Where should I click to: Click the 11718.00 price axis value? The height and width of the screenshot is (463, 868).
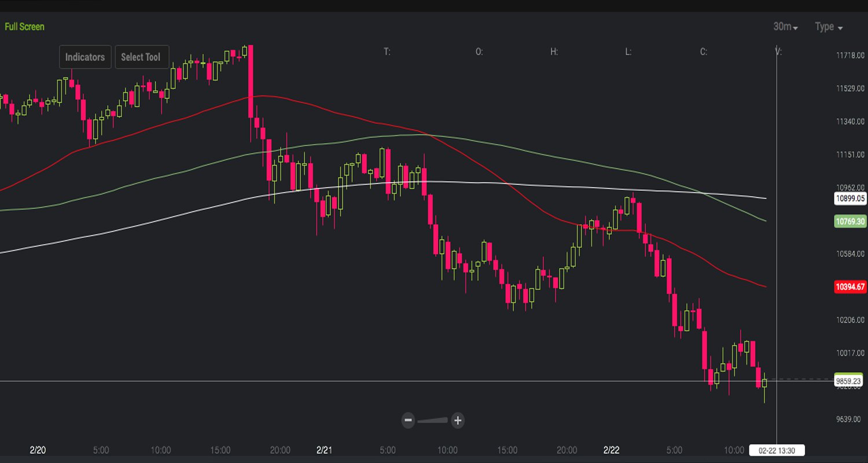[x=850, y=56]
